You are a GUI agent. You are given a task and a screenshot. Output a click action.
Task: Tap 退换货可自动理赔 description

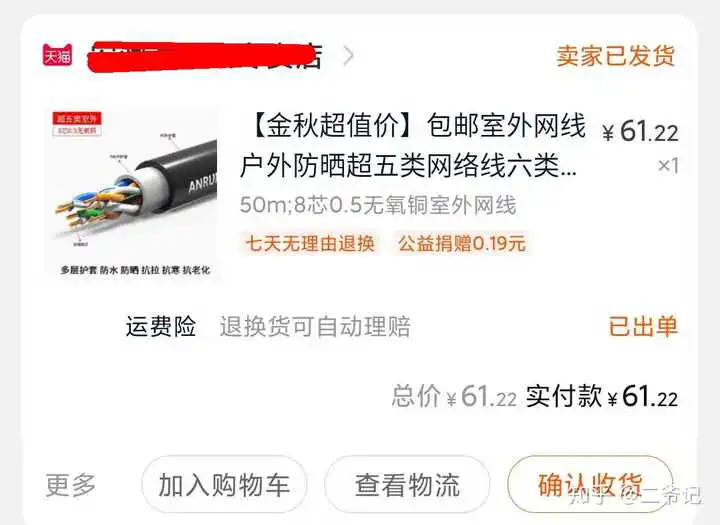(x=315, y=327)
